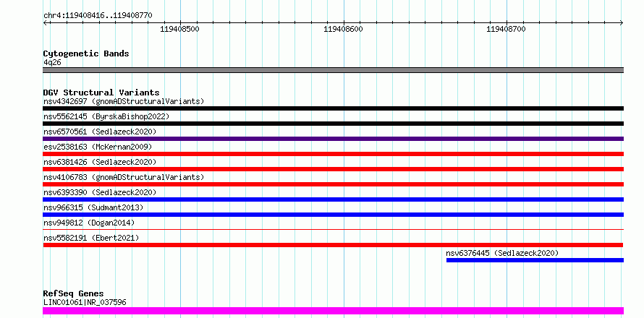Click the nsv6381426 Sedlazeck2020 label
The width and height of the screenshot is (644, 318).
tap(100, 162)
